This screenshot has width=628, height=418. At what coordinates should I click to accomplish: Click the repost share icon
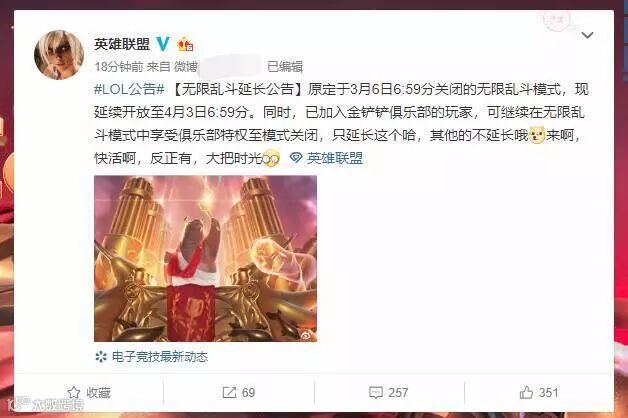[229, 392]
